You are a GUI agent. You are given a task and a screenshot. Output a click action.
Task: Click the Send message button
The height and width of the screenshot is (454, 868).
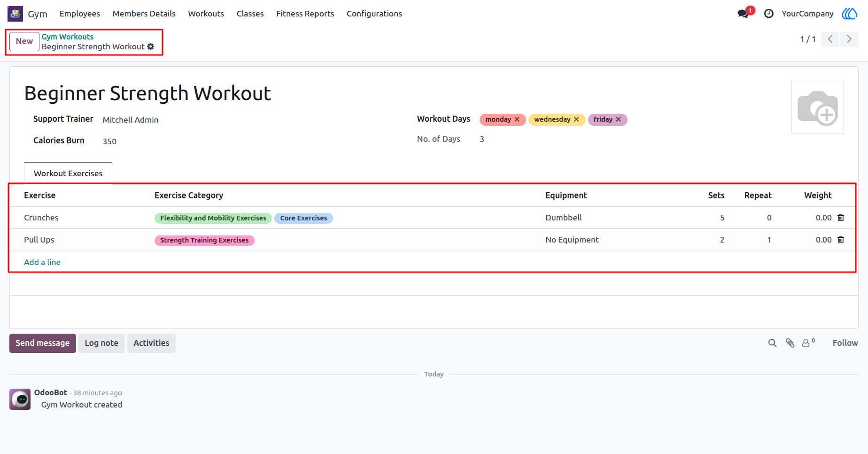pos(43,343)
